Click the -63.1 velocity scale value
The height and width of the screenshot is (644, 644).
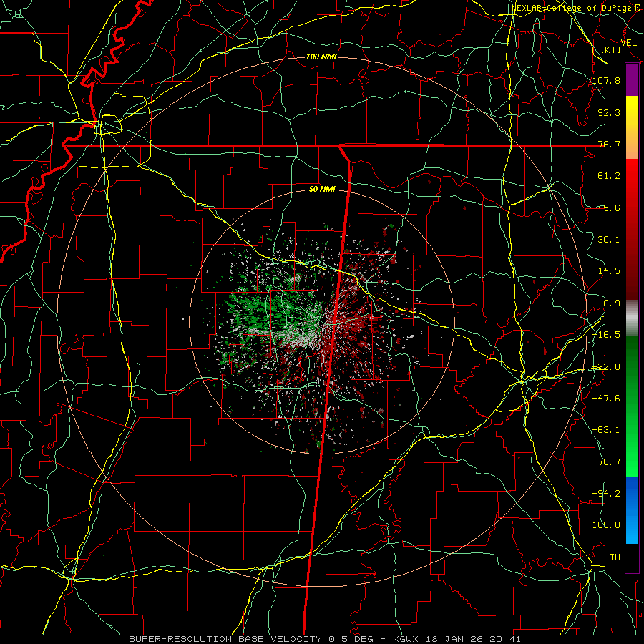607,430
